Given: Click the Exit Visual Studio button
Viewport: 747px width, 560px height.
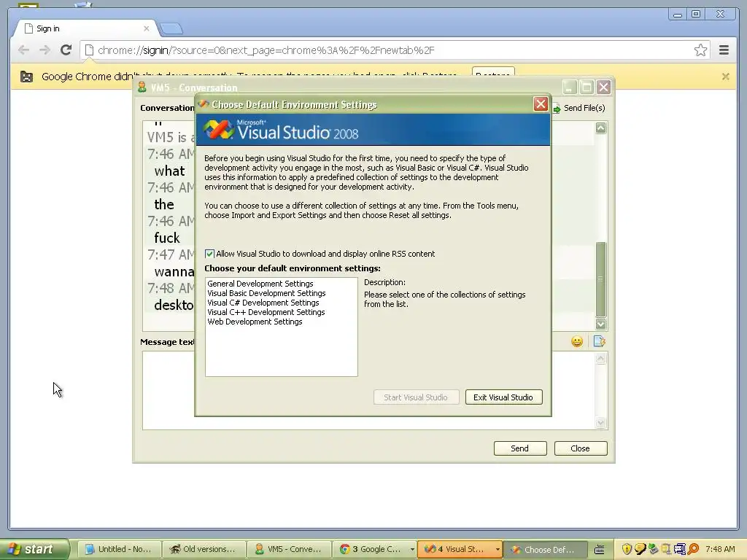Looking at the screenshot, I should (x=503, y=397).
